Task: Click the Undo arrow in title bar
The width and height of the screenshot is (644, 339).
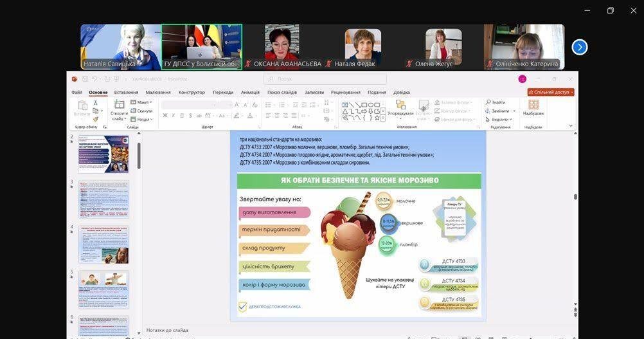Action: (x=95, y=79)
